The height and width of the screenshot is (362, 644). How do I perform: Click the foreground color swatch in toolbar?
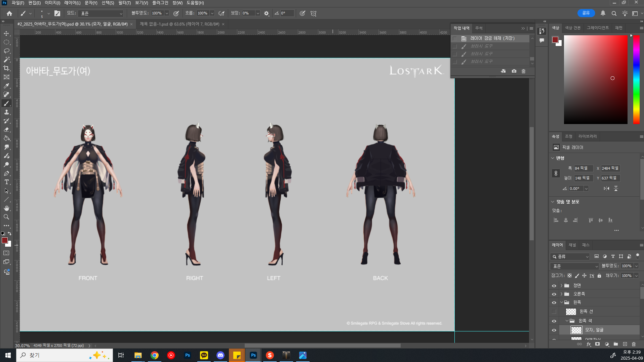coord(5,240)
